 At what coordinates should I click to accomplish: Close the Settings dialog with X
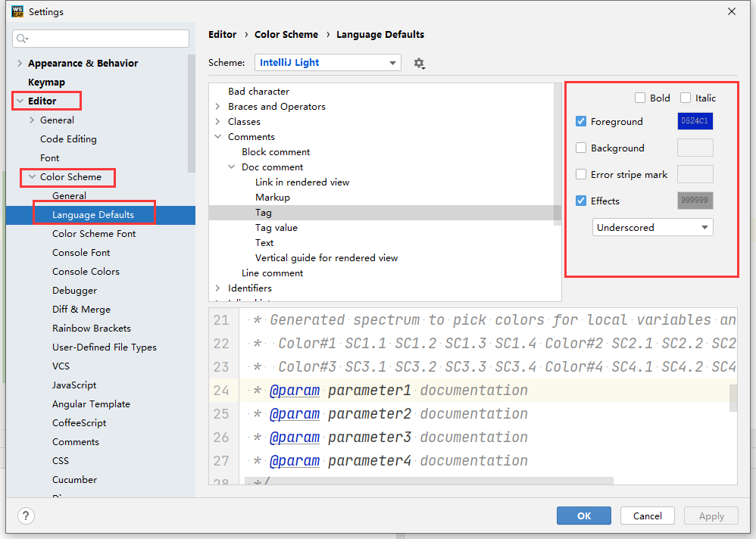732,11
